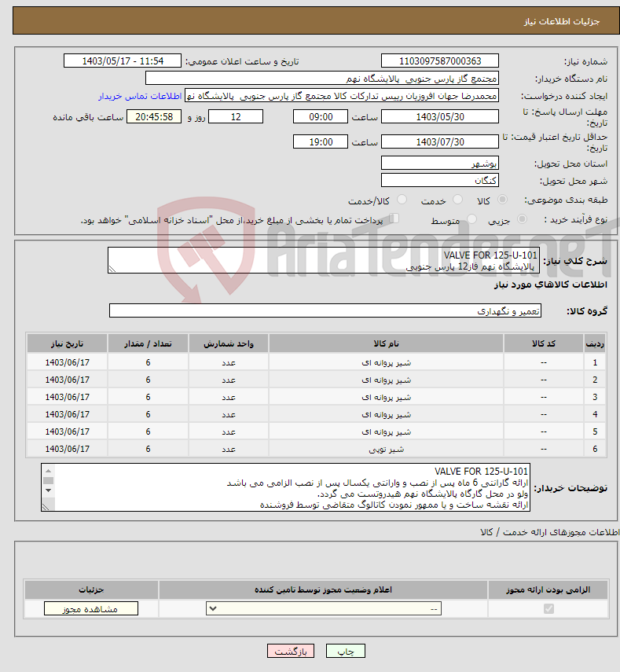The height and width of the screenshot is (672, 620).
Task: Click the validity time field 19:00
Action: [321, 141]
